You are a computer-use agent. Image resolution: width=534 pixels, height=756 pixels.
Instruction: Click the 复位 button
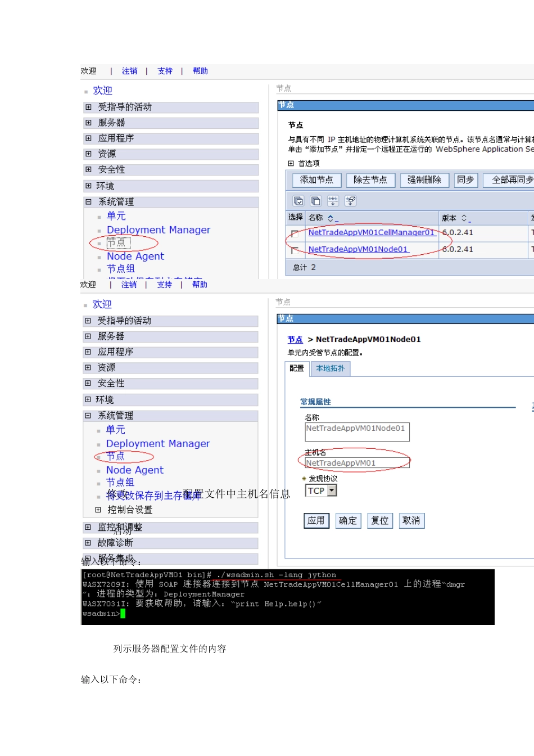(380, 521)
